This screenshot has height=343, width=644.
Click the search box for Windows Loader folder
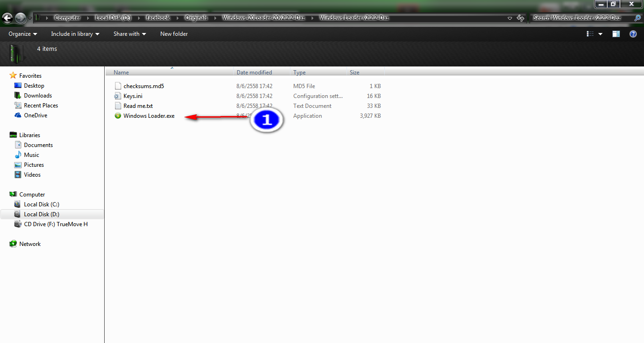click(x=582, y=18)
